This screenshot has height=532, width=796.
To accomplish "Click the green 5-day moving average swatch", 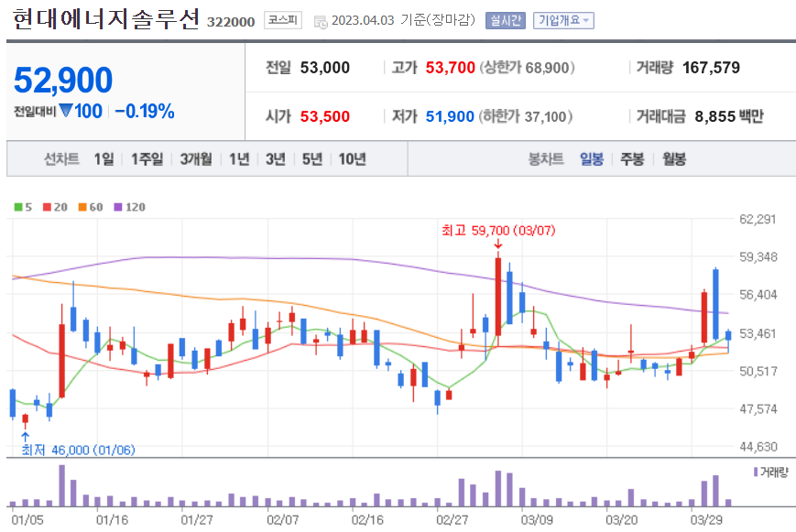I will 18,207.
